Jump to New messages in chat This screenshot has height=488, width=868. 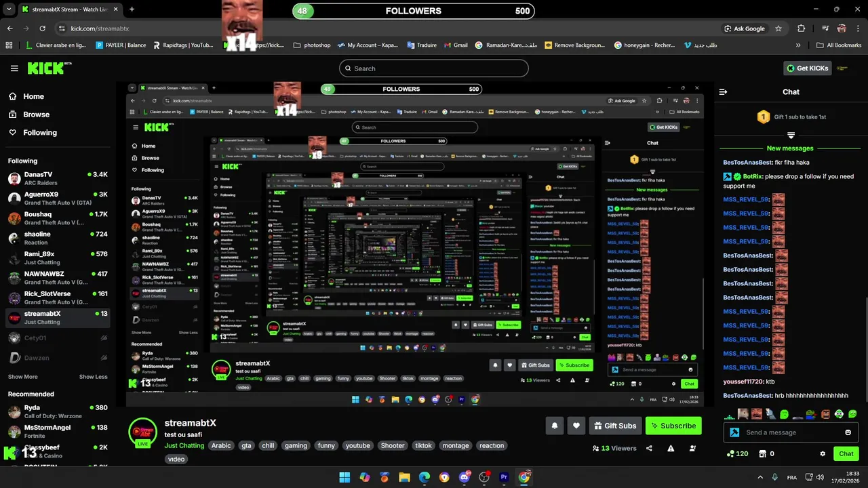click(790, 148)
